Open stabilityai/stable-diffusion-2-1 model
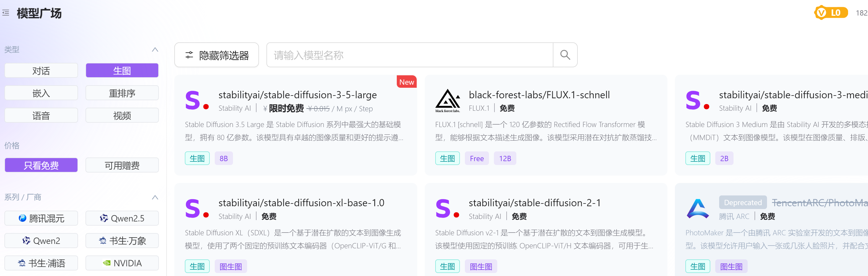This screenshot has height=276, width=868. coord(535,203)
